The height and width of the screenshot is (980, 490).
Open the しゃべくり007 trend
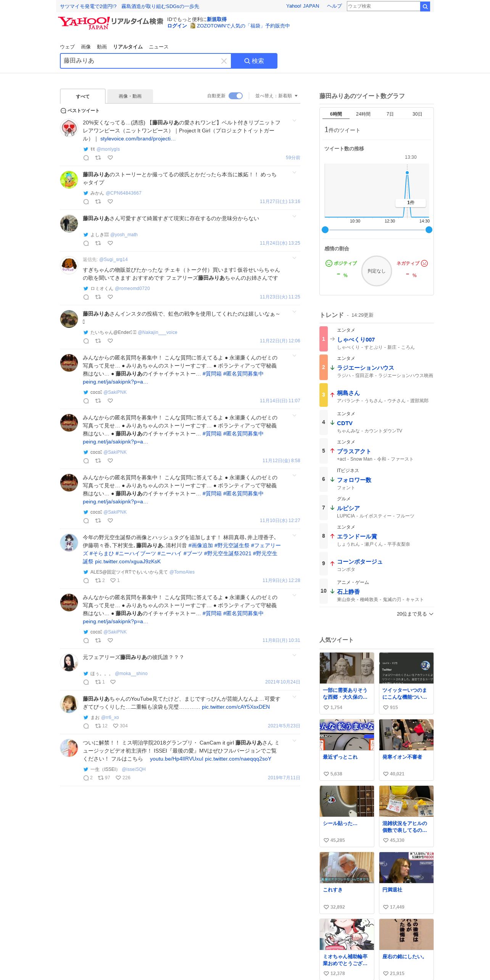(x=356, y=340)
